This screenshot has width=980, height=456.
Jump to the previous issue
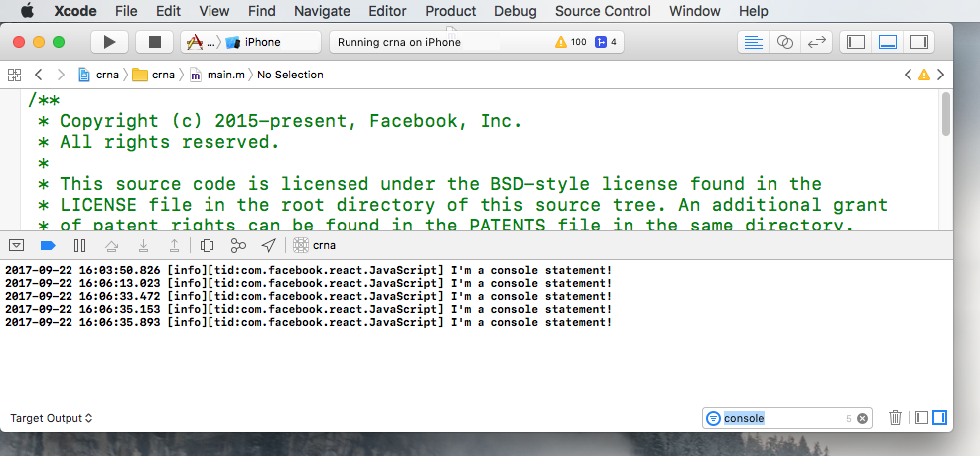click(909, 75)
